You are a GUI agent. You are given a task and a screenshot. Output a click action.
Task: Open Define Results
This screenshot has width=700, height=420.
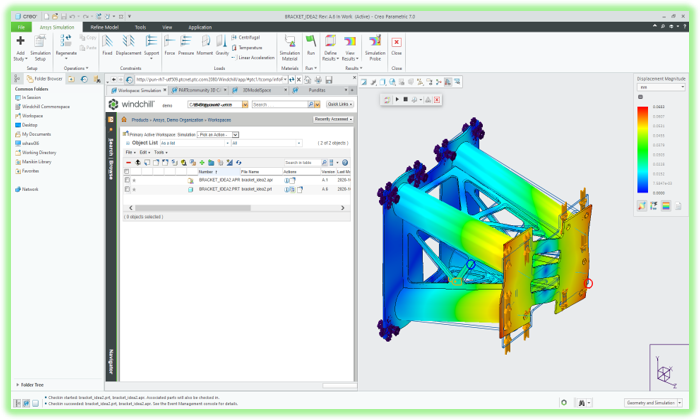tap(330, 48)
